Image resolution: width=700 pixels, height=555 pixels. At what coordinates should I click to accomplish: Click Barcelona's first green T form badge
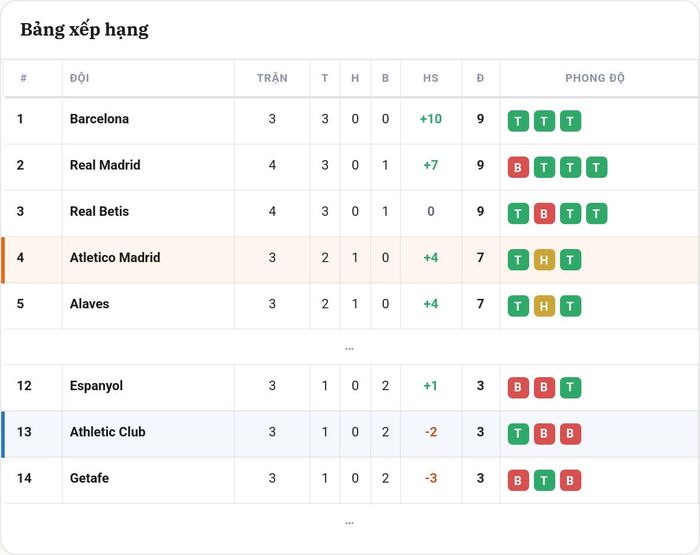(x=518, y=121)
